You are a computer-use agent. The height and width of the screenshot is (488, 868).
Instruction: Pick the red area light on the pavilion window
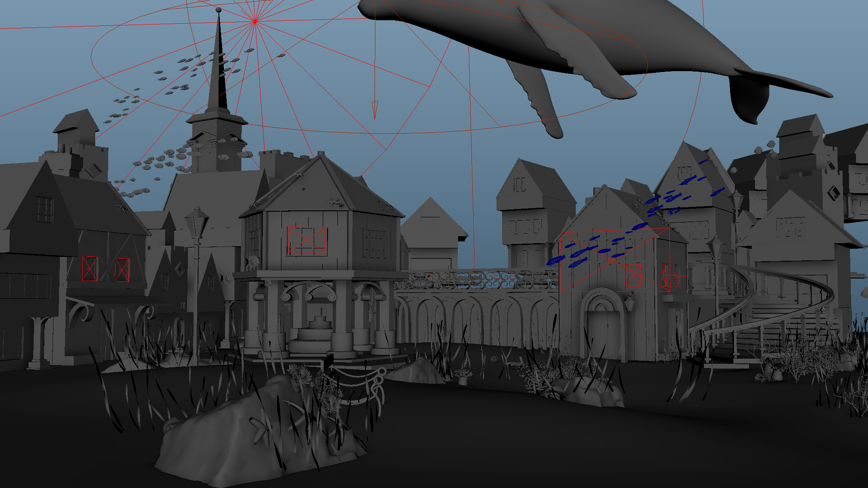[307, 240]
